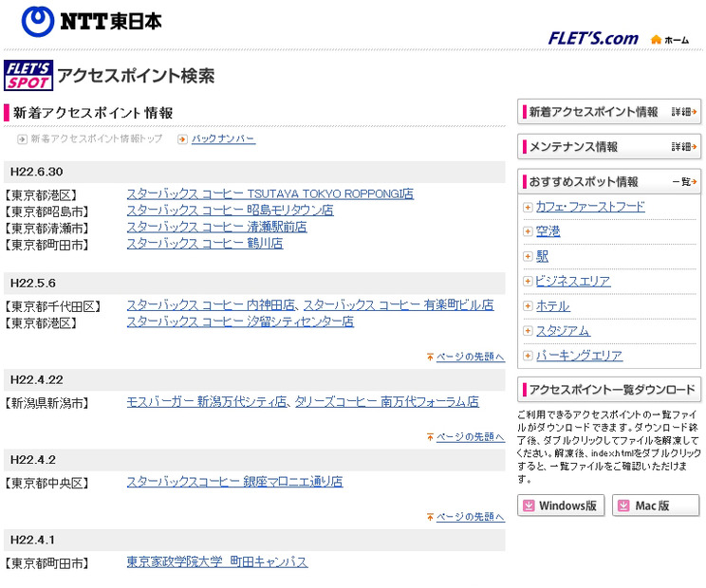Screen dimensions: 706x588
Task: Click plus icon beside ビジネスエリア
Action: [528, 282]
